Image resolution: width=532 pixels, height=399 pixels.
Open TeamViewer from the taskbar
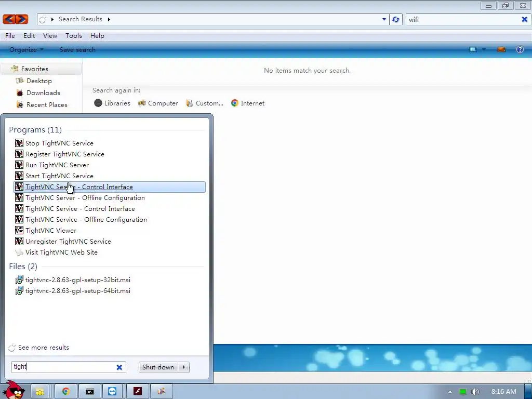[x=112, y=392]
